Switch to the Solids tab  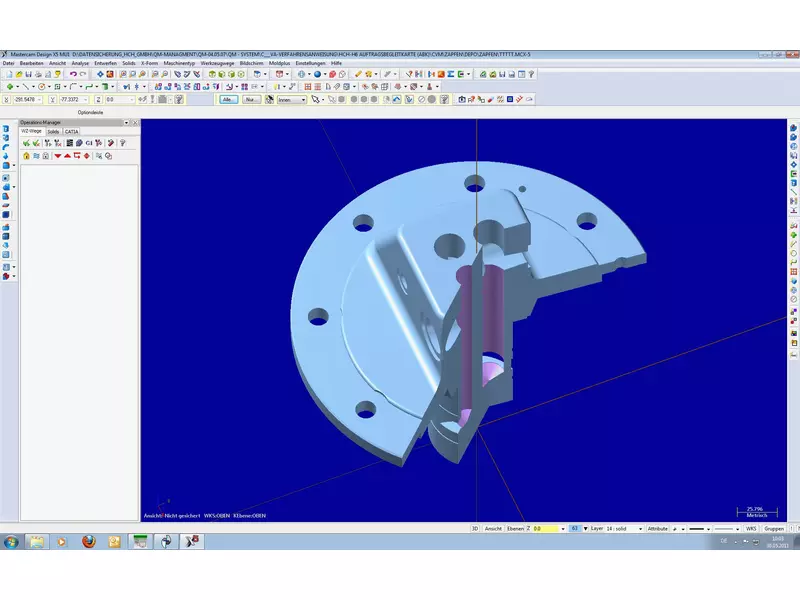point(53,131)
